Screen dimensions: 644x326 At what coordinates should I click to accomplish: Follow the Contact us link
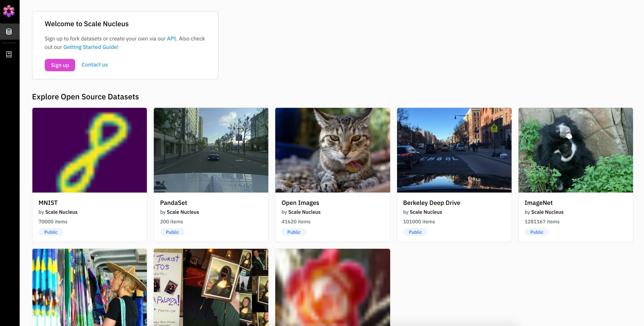tap(94, 65)
